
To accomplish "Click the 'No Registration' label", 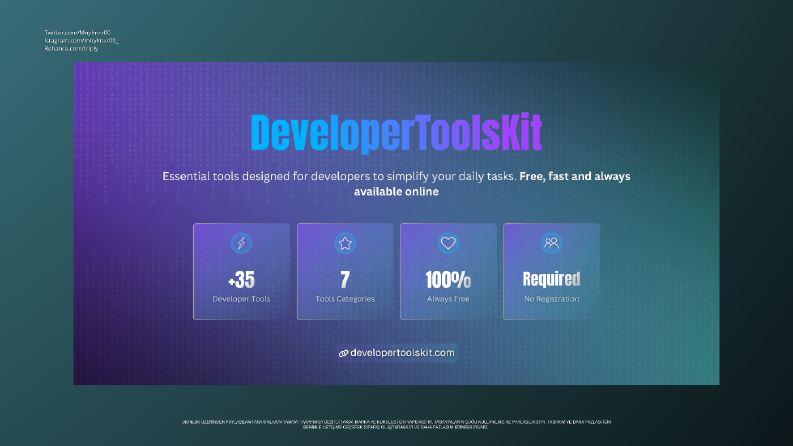I will 551,299.
